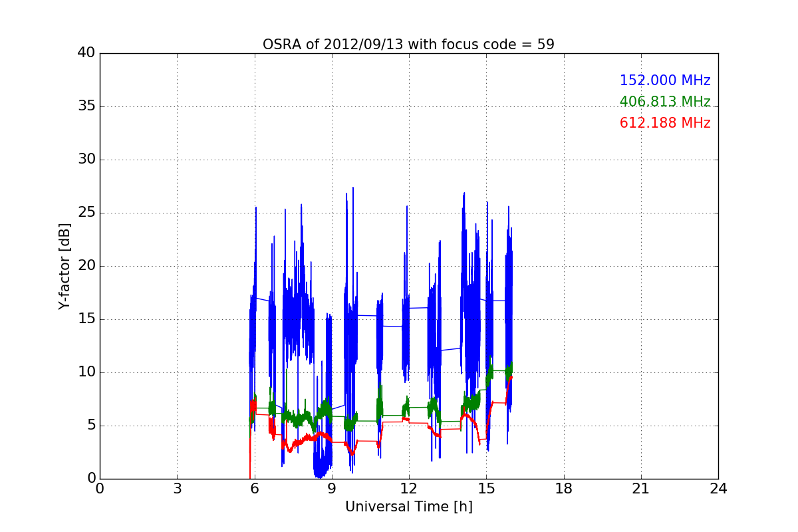The height and width of the screenshot is (532, 798).
Task: Click the x-axis tick label 12
Action: tap(408, 489)
